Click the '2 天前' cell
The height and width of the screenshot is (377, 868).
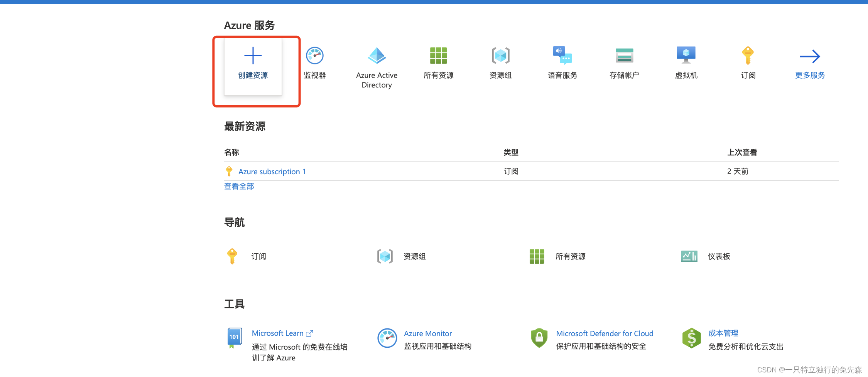[738, 171]
